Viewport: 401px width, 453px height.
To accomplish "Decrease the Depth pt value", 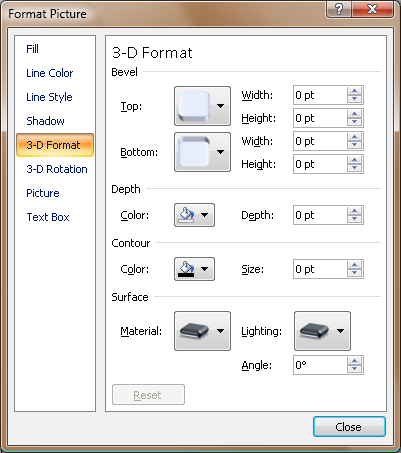I will [x=354, y=219].
